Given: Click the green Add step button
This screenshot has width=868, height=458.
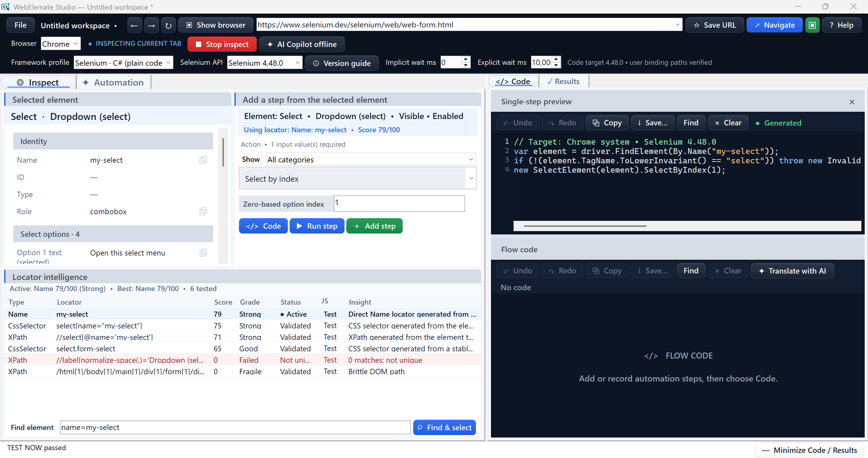Looking at the screenshot, I should click(374, 226).
